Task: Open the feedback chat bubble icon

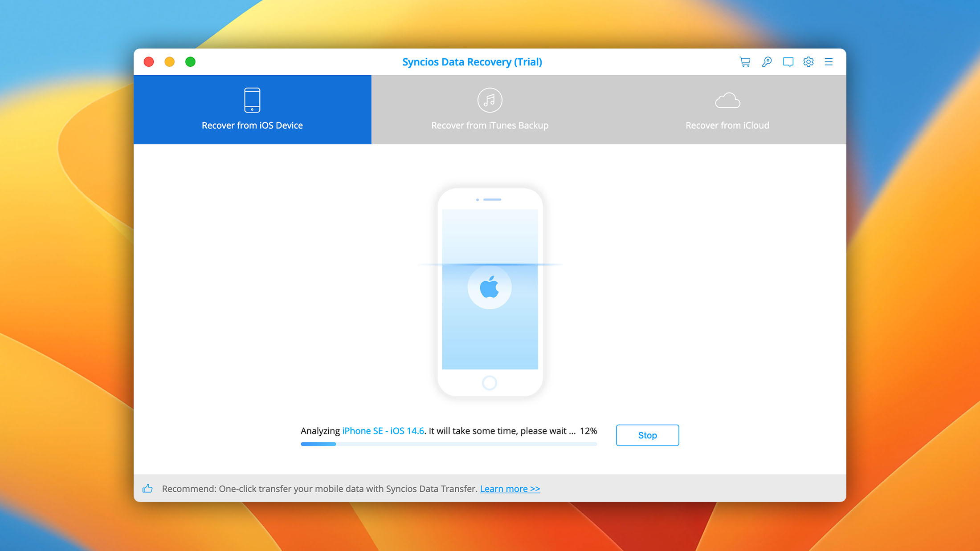Action: (788, 62)
